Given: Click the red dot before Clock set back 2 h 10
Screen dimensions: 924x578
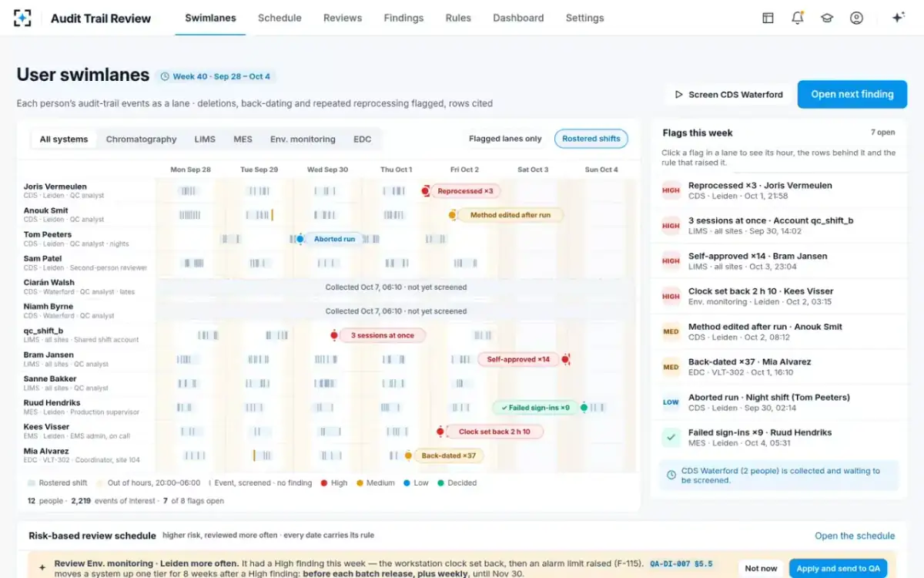Looking at the screenshot, I should click(x=440, y=432).
